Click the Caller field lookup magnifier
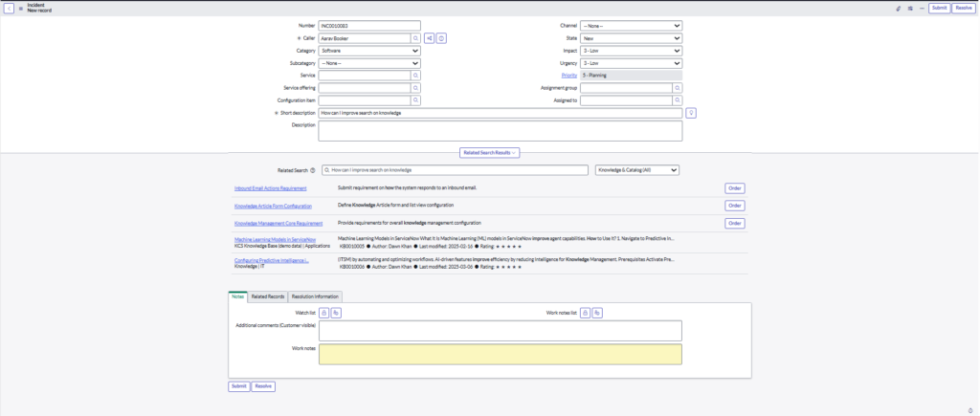Screen dimensions: 980x416 tap(416, 38)
